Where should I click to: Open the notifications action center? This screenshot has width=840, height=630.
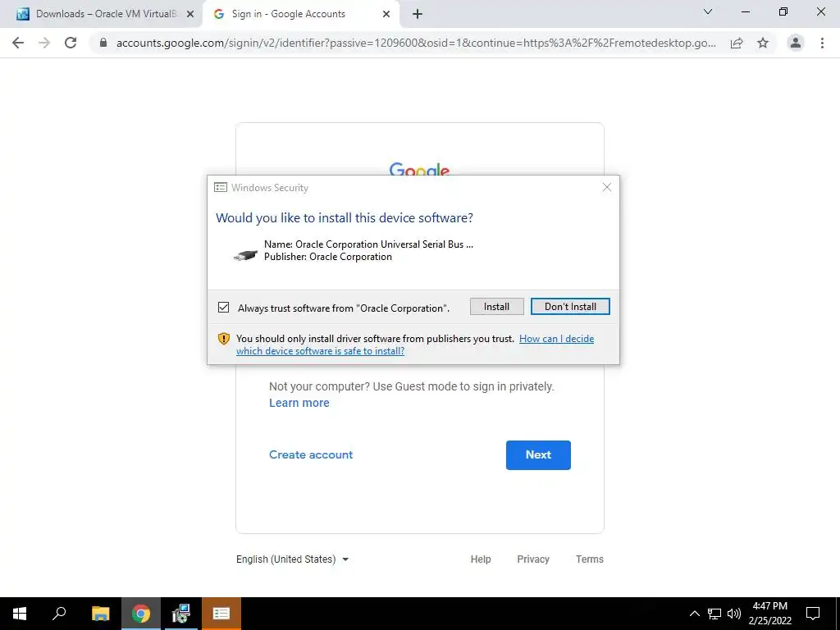coord(813,614)
